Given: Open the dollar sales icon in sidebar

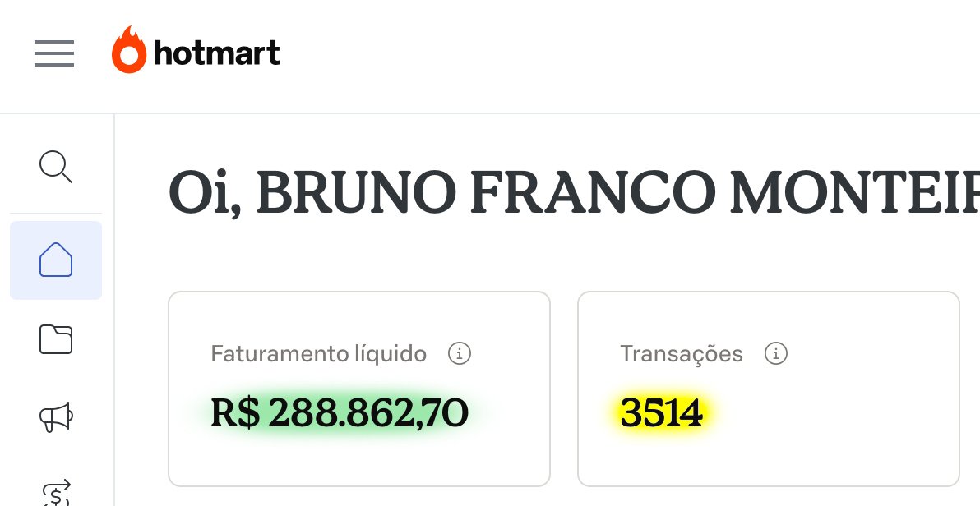Looking at the screenshot, I should point(56,492).
